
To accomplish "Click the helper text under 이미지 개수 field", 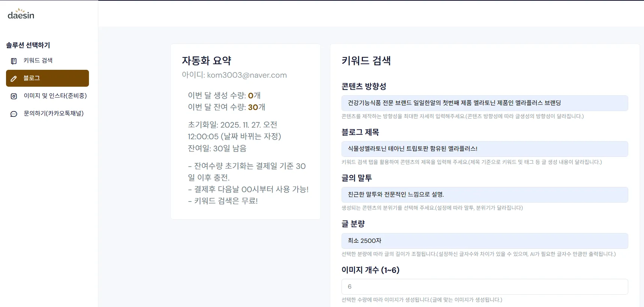I will [x=422, y=300].
